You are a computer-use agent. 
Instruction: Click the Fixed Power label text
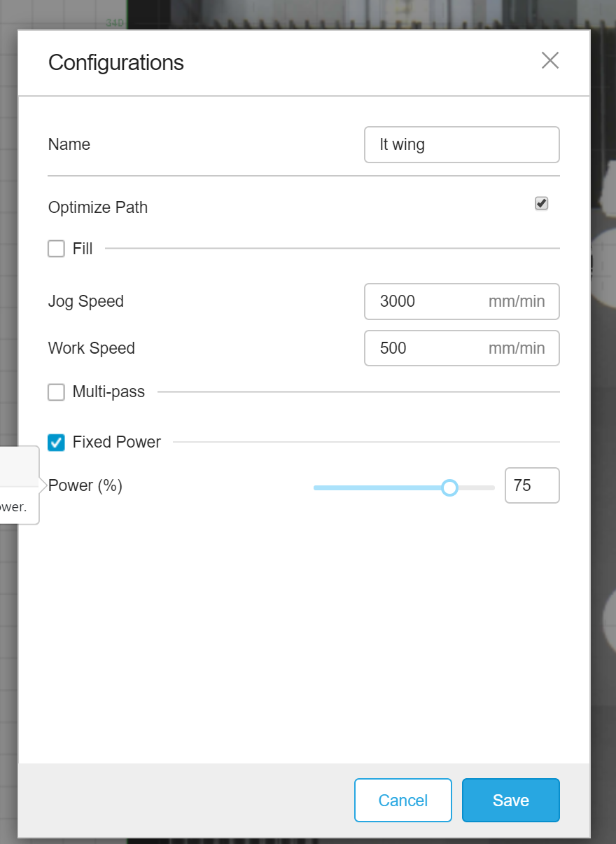tap(116, 442)
